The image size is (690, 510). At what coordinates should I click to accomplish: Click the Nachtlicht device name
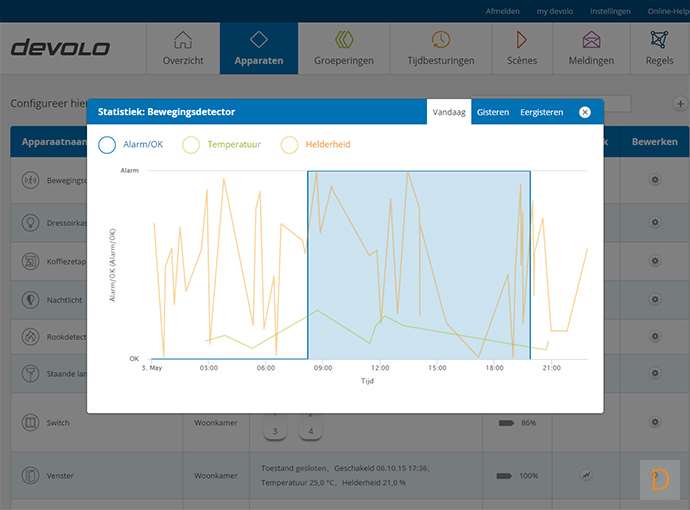coord(64,300)
